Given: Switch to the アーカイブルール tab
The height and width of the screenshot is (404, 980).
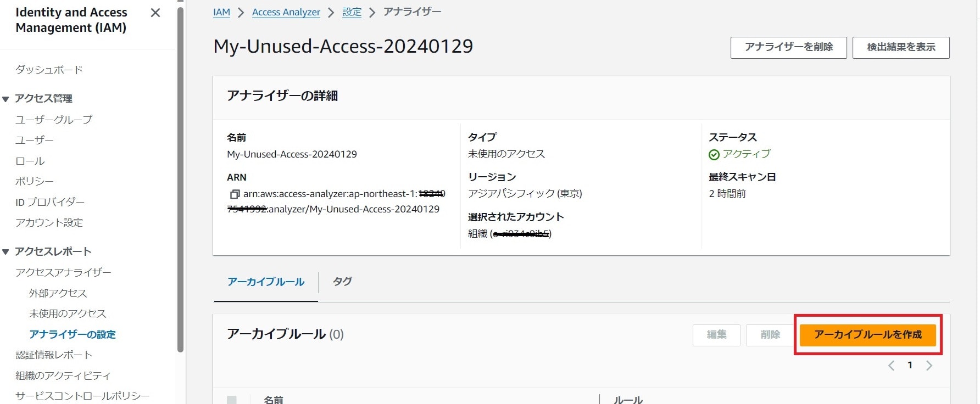Looking at the screenshot, I should [x=266, y=282].
